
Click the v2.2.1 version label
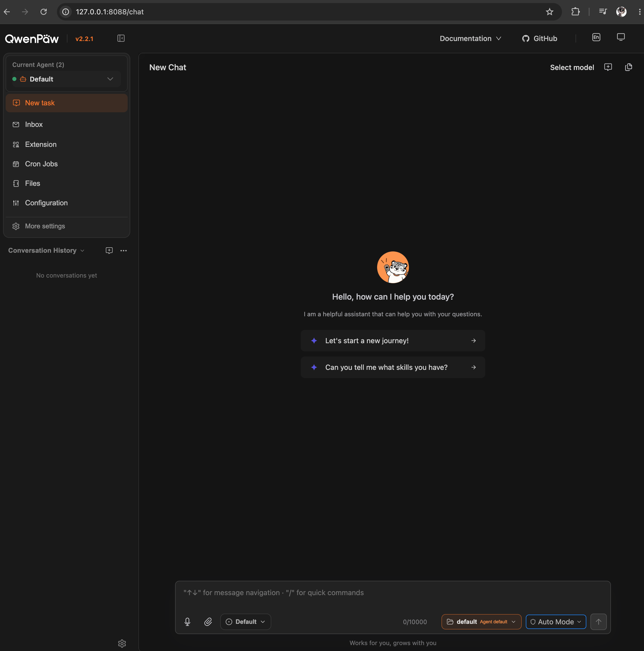[x=84, y=39]
